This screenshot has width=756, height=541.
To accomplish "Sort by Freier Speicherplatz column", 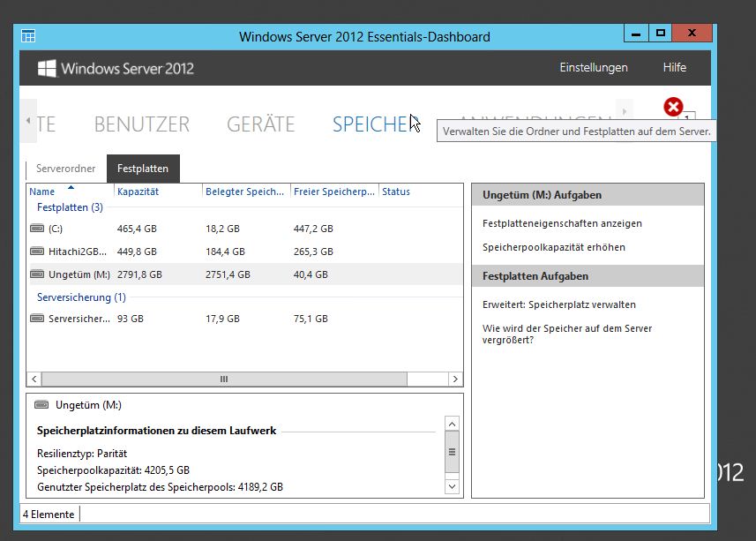I will click(x=334, y=192).
